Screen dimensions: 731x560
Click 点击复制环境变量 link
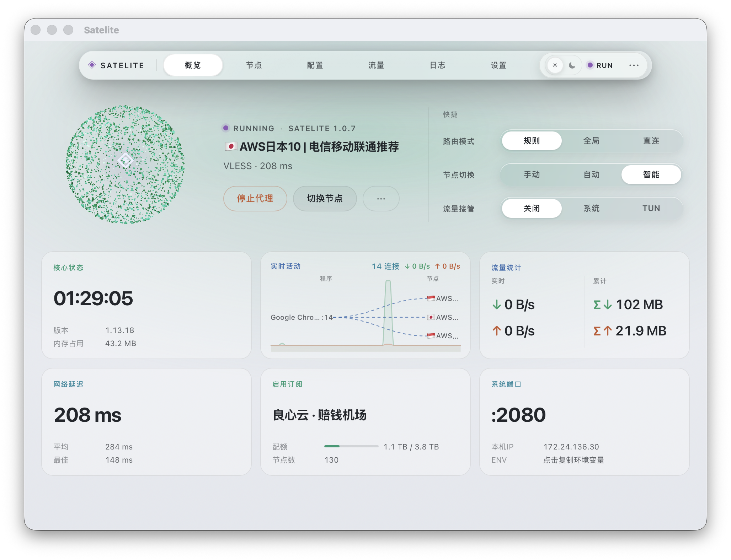[x=573, y=460]
